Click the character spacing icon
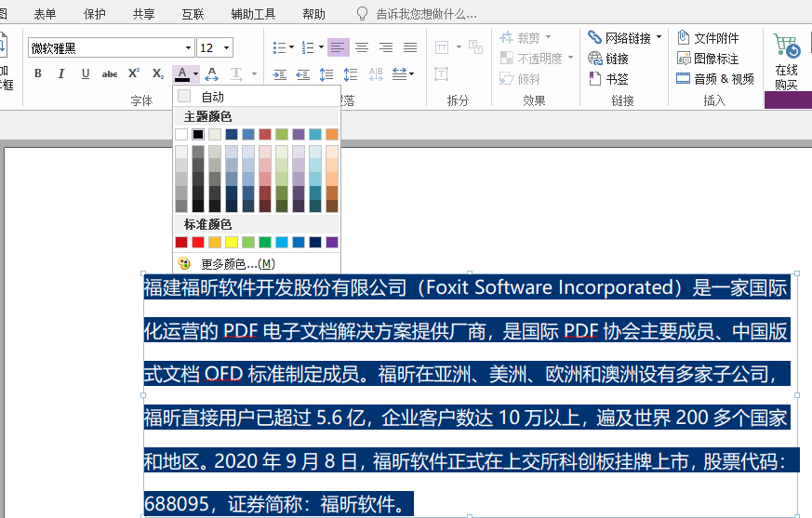The height and width of the screenshot is (518, 812). 211,74
